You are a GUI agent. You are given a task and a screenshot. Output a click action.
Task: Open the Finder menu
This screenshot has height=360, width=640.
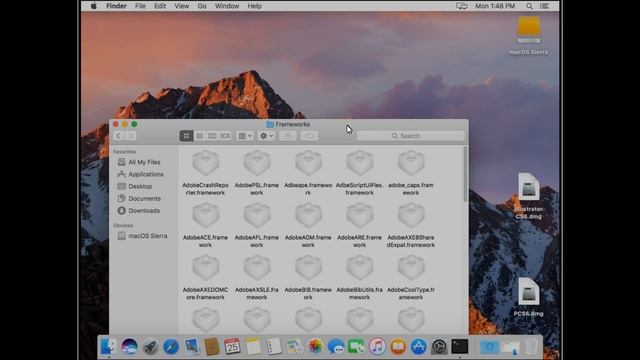(x=116, y=6)
